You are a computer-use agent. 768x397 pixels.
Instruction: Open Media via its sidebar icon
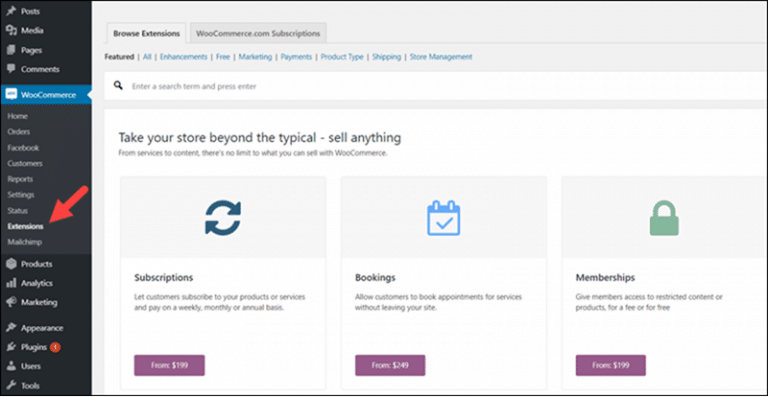click(x=11, y=30)
